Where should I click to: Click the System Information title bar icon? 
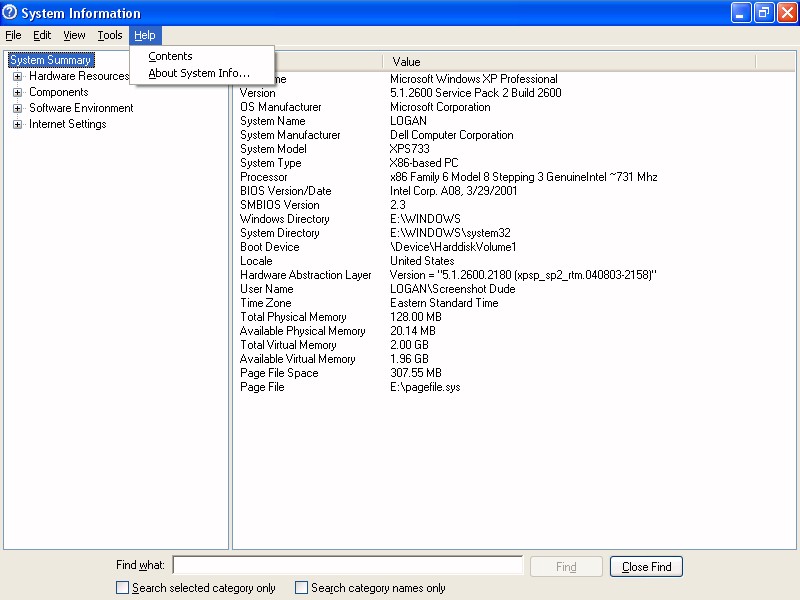click(x=9, y=12)
